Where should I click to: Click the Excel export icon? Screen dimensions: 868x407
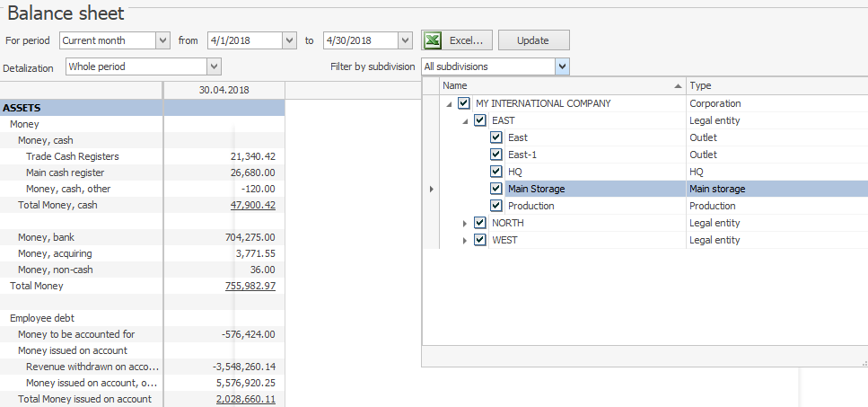click(x=433, y=40)
